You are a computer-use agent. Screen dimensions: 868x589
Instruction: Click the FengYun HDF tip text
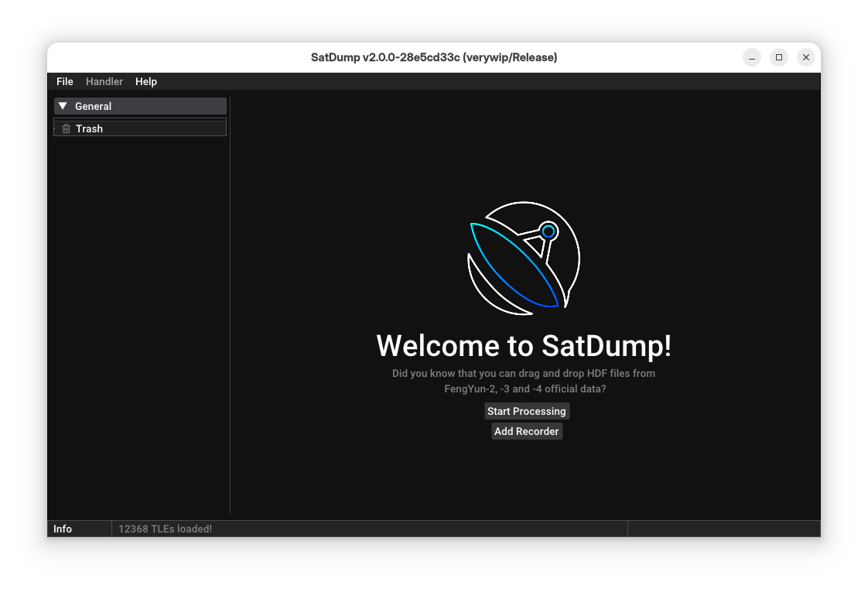pos(524,381)
